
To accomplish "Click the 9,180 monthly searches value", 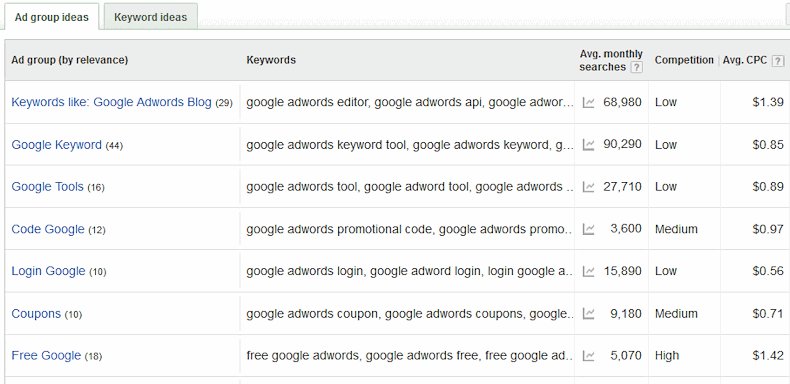I will 626,313.
